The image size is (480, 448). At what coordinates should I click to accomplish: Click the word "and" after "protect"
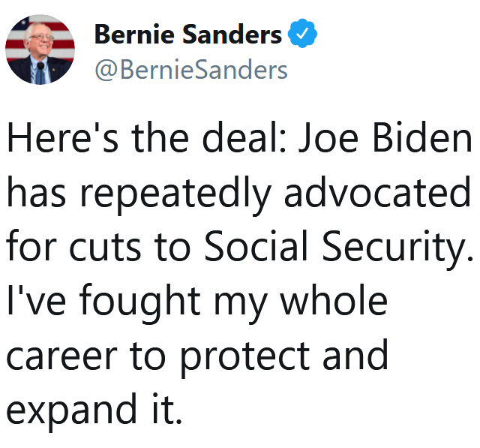(x=355, y=354)
